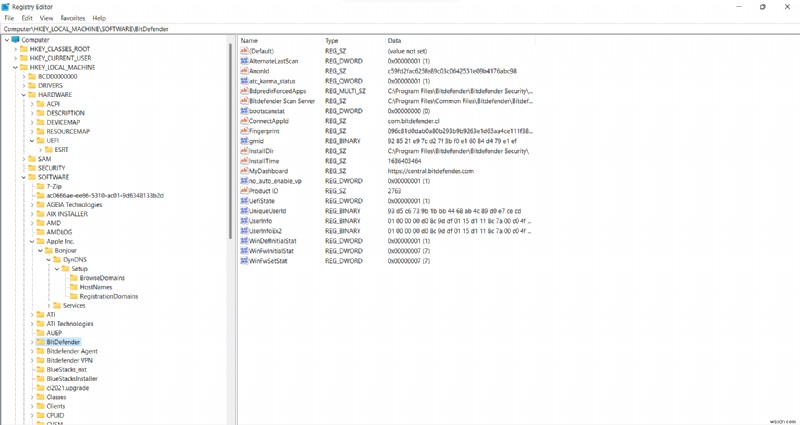
Task: Expand HKEY_CLASSES_ROOT node
Action: point(15,49)
